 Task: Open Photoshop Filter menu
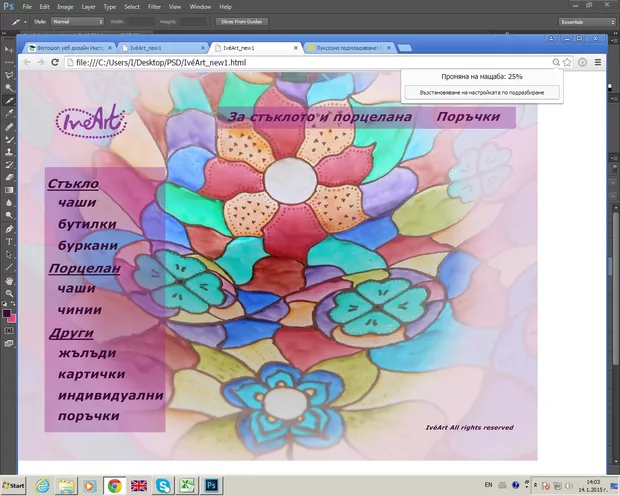154,7
